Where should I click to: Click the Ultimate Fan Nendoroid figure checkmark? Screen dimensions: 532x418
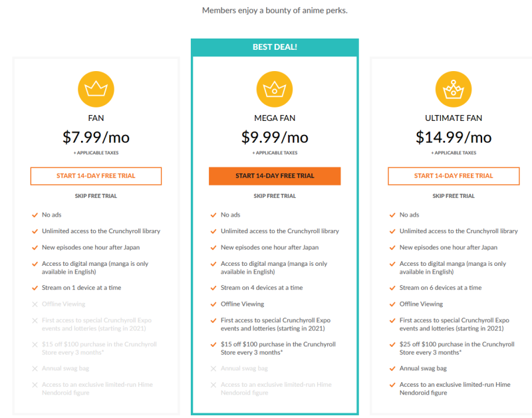point(392,385)
